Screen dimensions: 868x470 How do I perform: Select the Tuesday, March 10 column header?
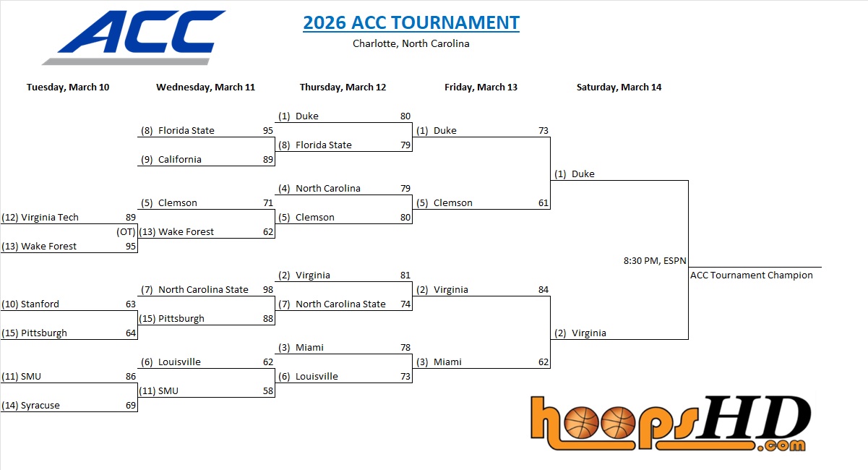[68, 87]
